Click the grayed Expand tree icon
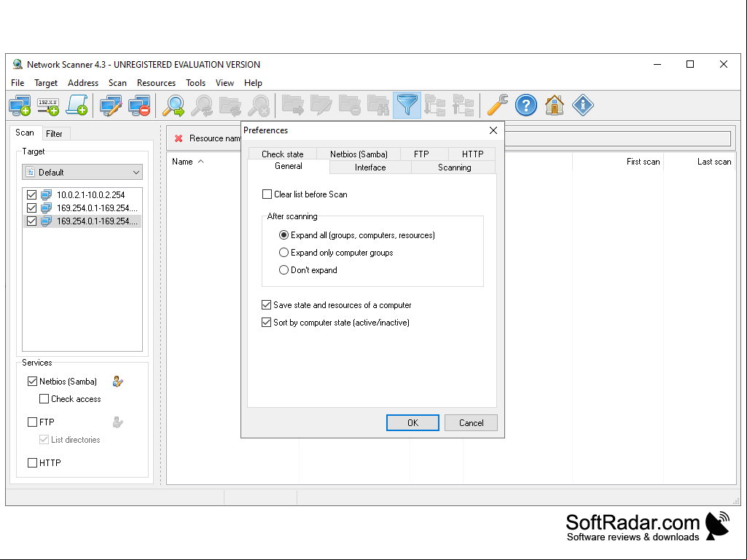 tap(435, 106)
